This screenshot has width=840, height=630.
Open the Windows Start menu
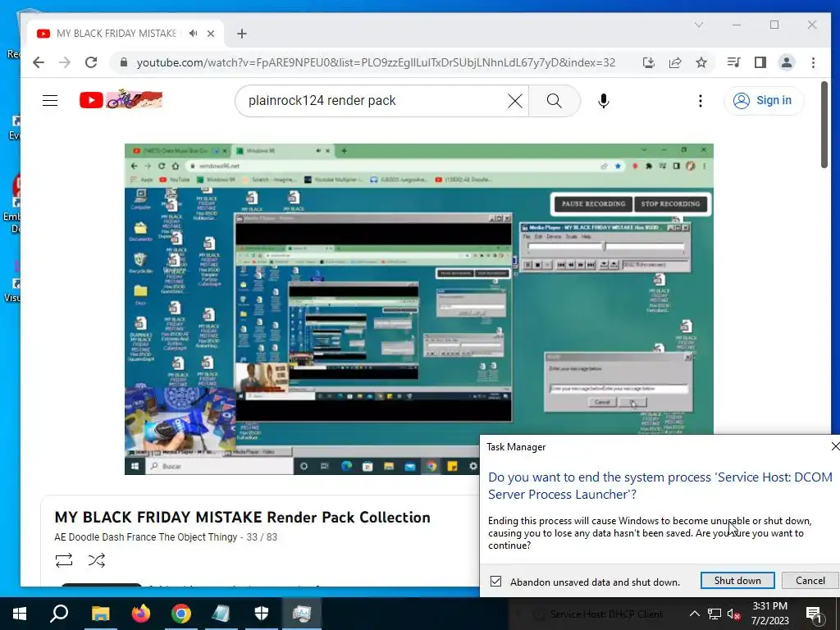[x=20, y=614]
